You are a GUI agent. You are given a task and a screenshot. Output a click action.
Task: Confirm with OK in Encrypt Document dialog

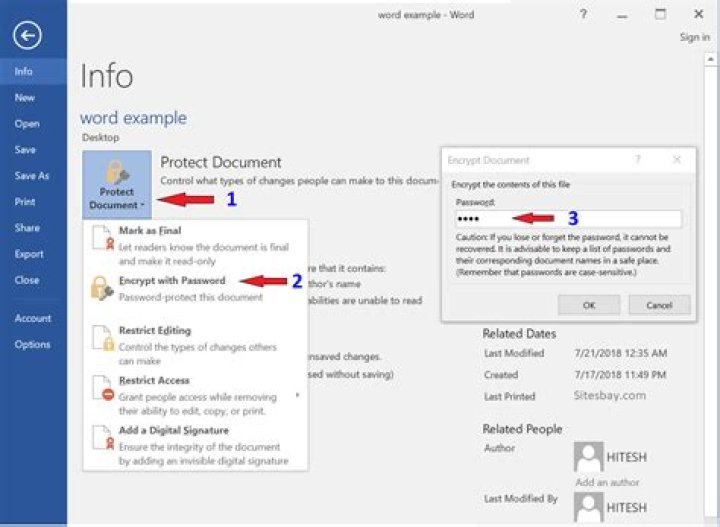[589, 305]
